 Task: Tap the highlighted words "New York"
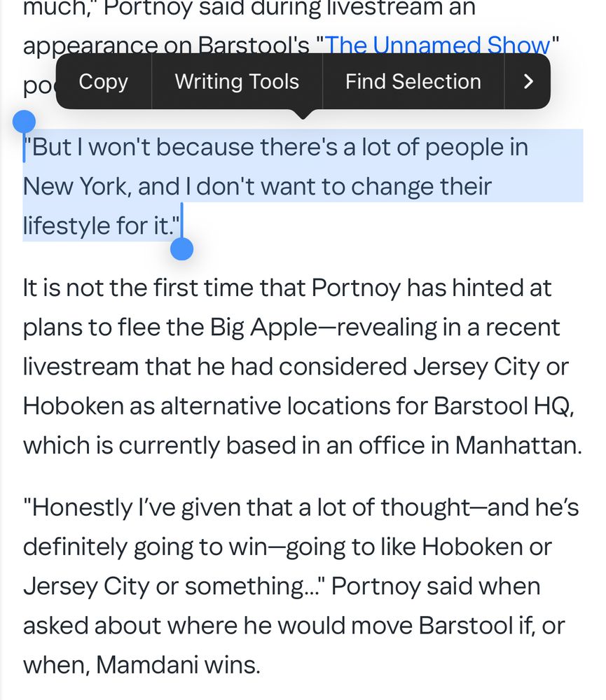pyautogui.click(x=77, y=186)
